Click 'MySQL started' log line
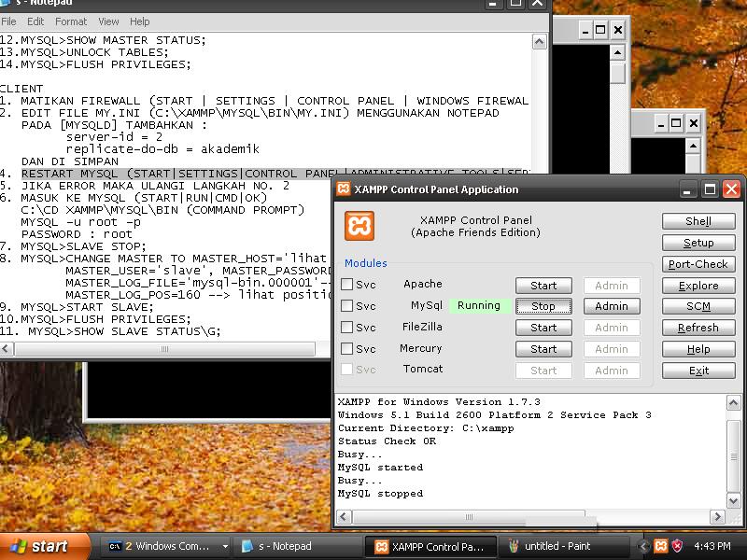 click(380, 468)
